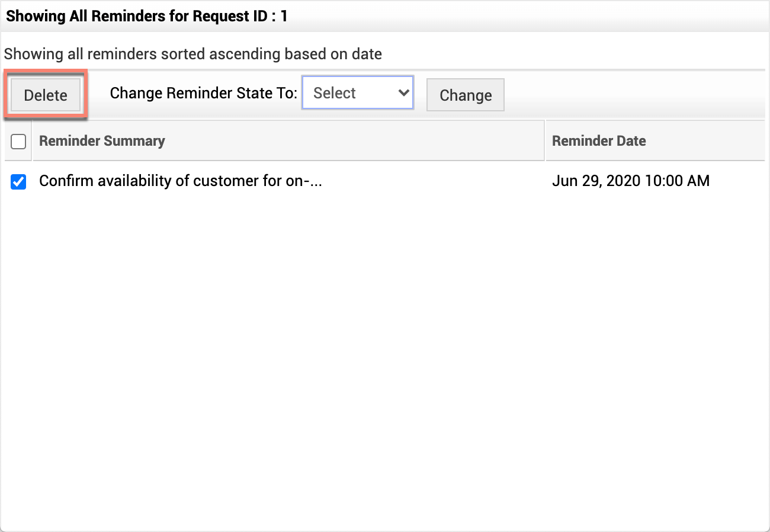Image resolution: width=770 pixels, height=532 pixels.
Task: Uncheck the Confirm availability reminder checkbox
Action: [x=18, y=181]
